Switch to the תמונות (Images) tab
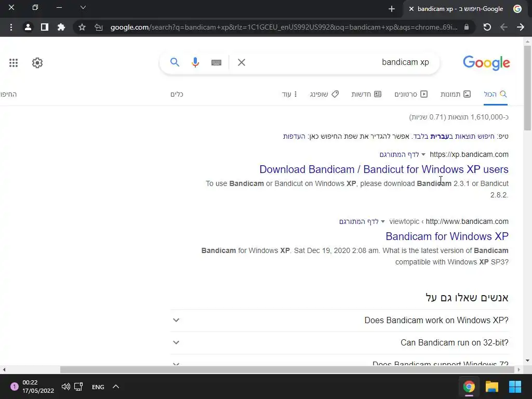This screenshot has height=399, width=532. pos(455,94)
